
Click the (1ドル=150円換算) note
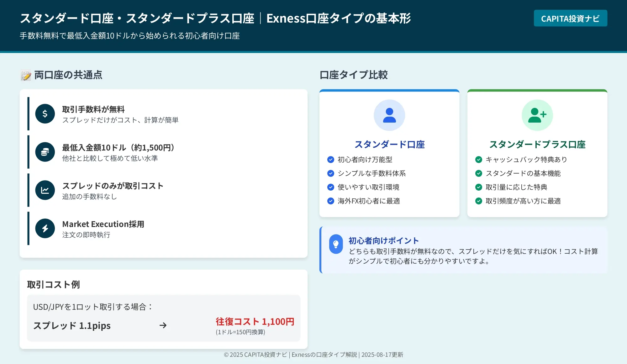pyautogui.click(x=240, y=332)
